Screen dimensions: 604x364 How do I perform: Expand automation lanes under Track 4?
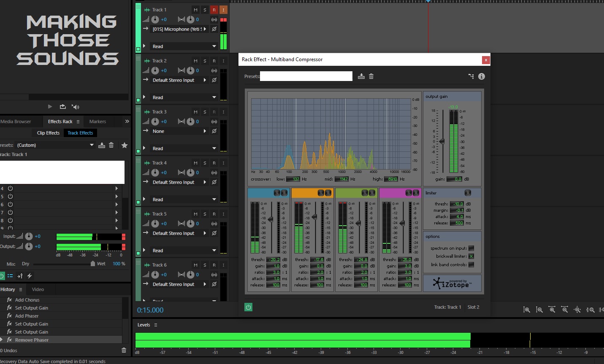[x=144, y=199]
